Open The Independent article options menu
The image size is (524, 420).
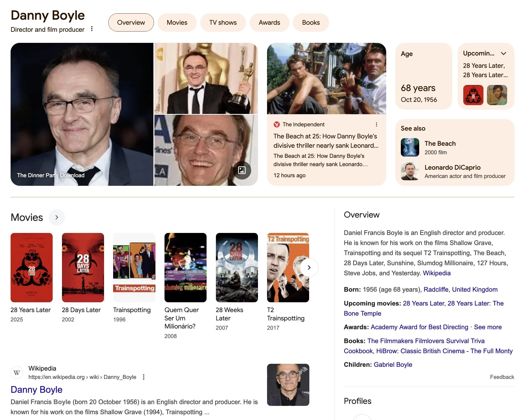coord(376,125)
